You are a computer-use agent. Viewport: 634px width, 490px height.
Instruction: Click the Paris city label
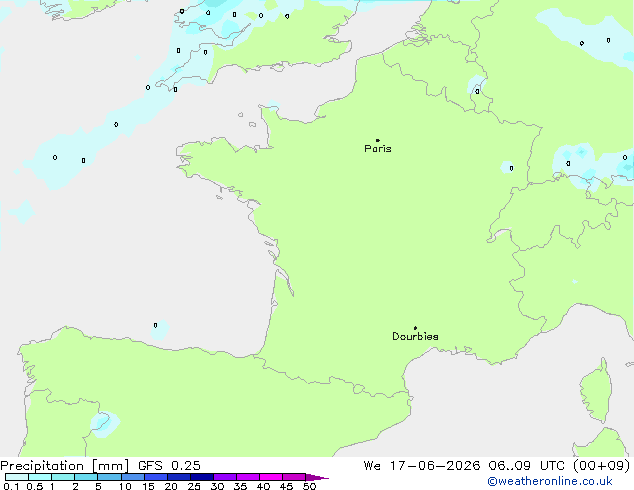[378, 149]
